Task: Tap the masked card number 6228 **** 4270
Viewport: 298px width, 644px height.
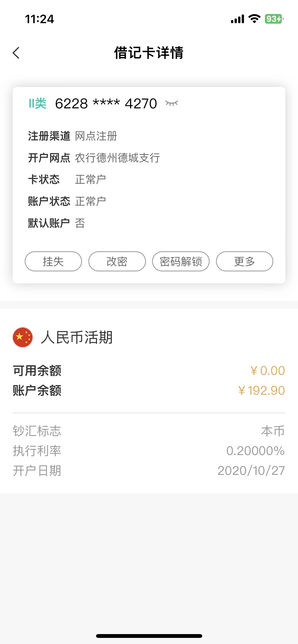Action: pos(106,104)
